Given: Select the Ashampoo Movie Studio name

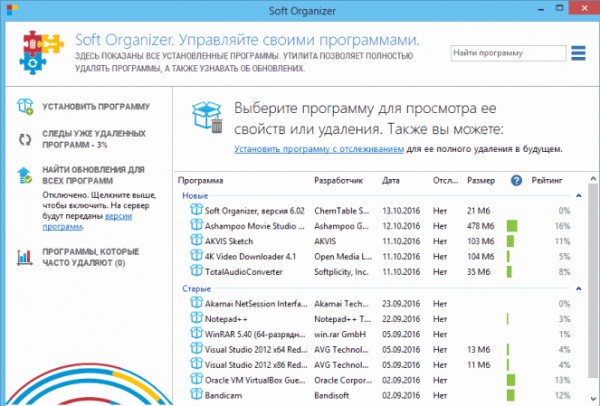Looking at the screenshot, I should click(x=254, y=226).
